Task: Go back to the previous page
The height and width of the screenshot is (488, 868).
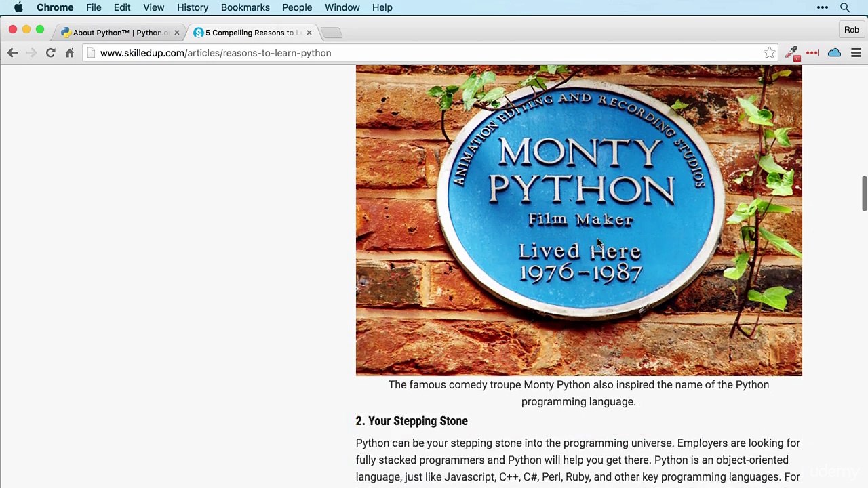Action: [13, 53]
